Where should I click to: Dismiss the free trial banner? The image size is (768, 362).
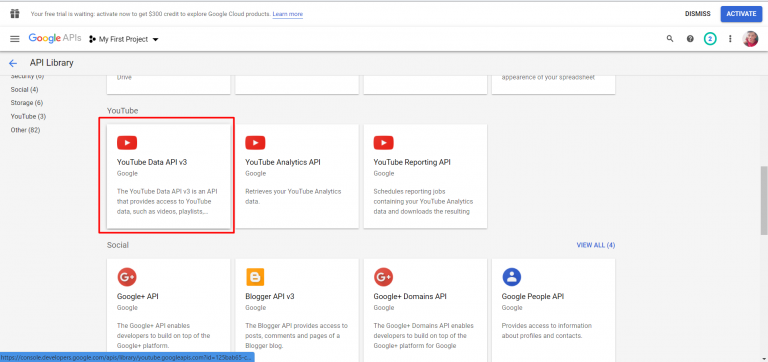coord(697,14)
